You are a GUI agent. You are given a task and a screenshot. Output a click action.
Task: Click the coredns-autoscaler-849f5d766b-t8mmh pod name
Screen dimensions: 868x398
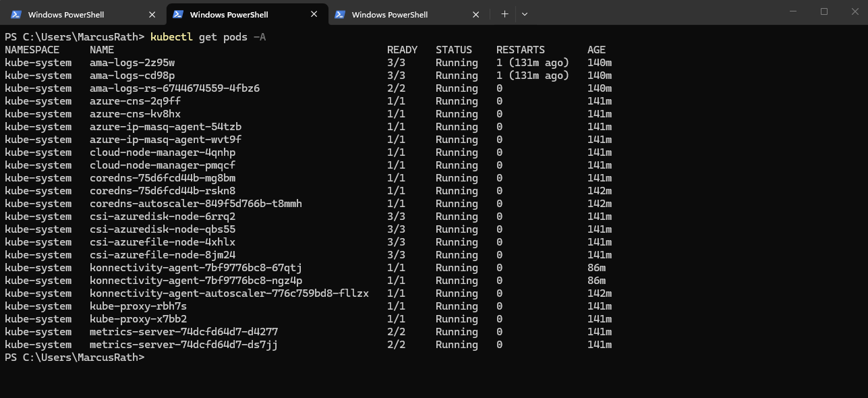pos(196,204)
